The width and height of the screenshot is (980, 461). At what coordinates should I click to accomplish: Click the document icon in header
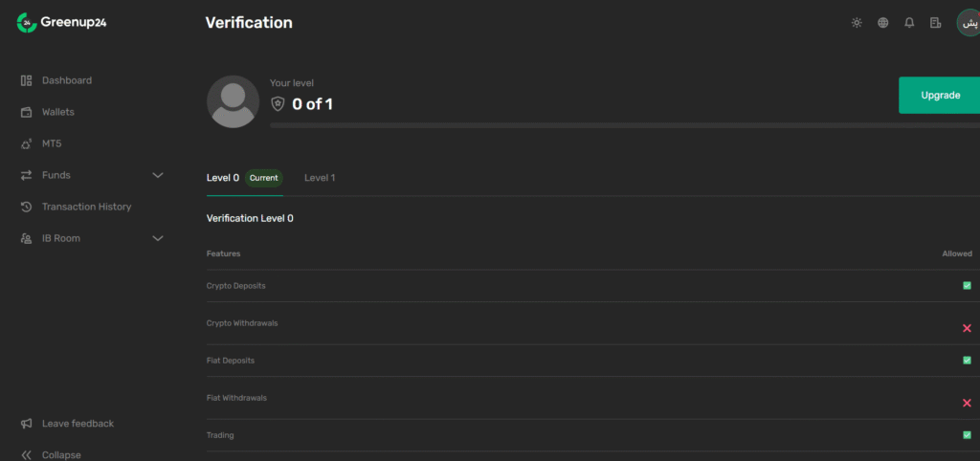[x=935, y=23]
